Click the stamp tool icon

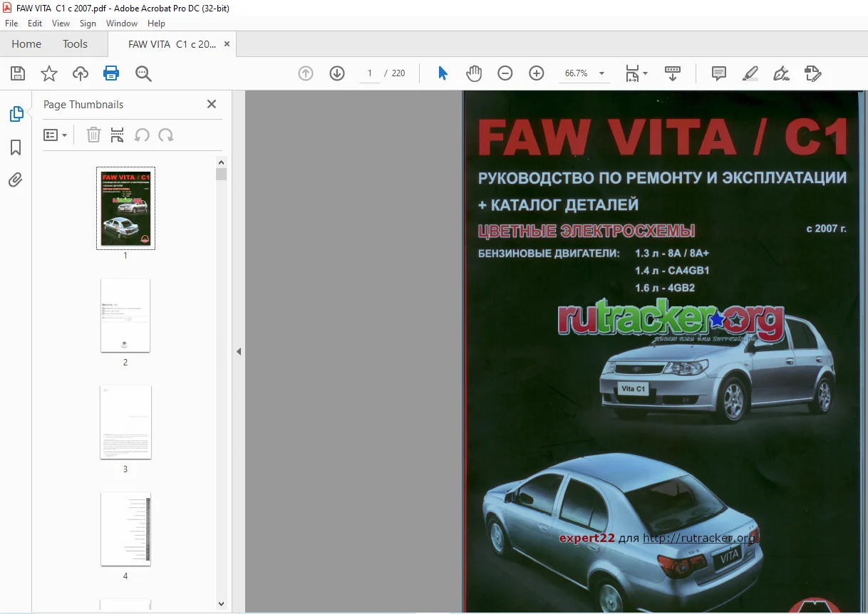tap(813, 73)
